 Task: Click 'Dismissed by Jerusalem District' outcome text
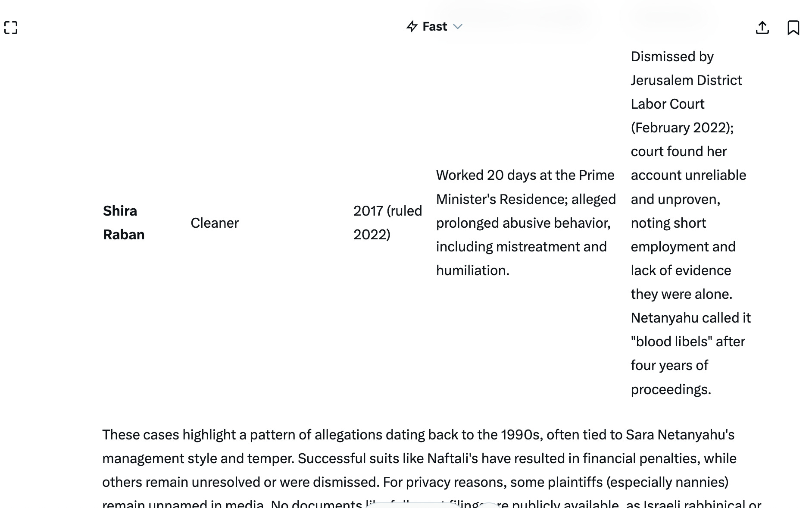[686, 68]
